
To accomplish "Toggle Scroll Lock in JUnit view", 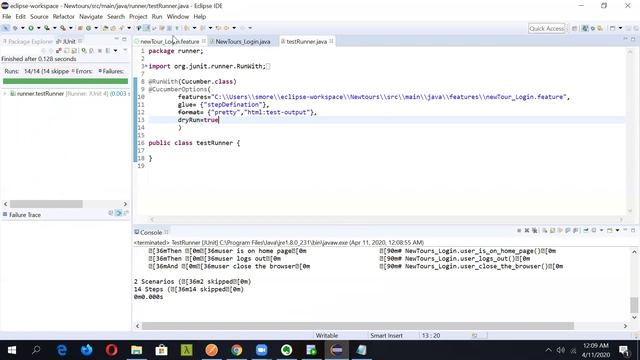I will [x=74, y=51].
